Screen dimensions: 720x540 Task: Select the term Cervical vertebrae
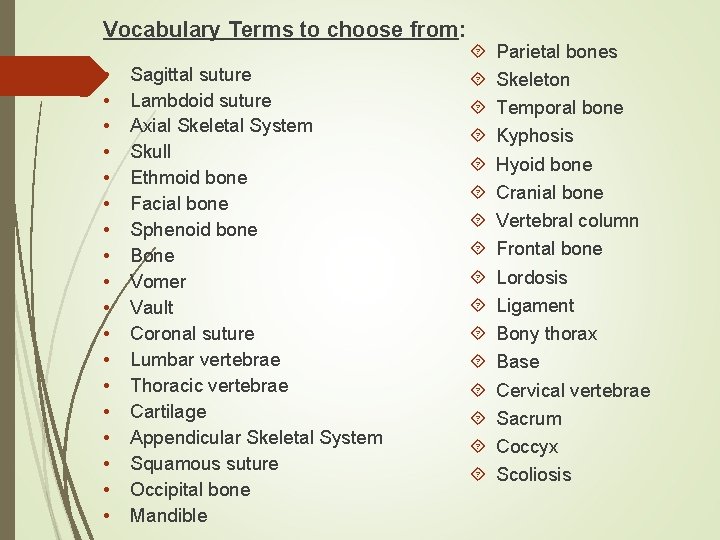573,390
